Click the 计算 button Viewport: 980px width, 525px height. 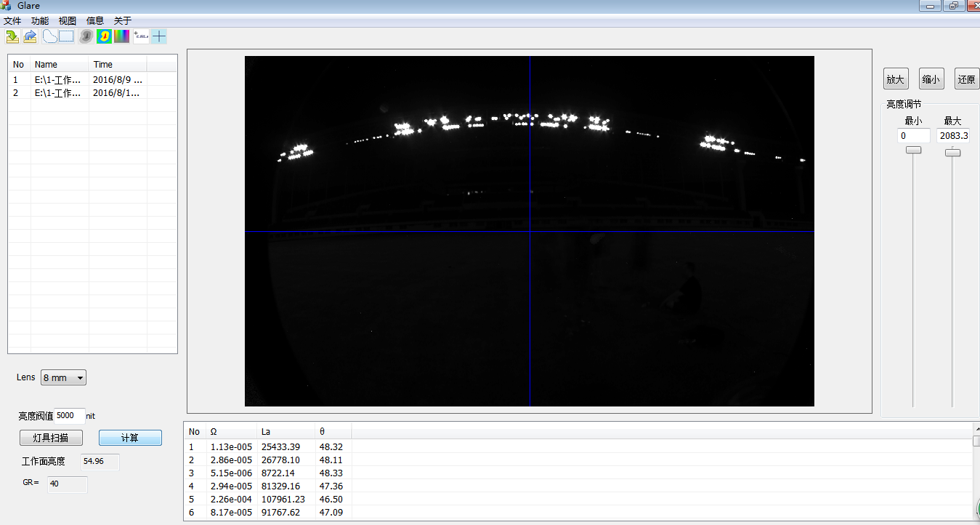click(130, 438)
